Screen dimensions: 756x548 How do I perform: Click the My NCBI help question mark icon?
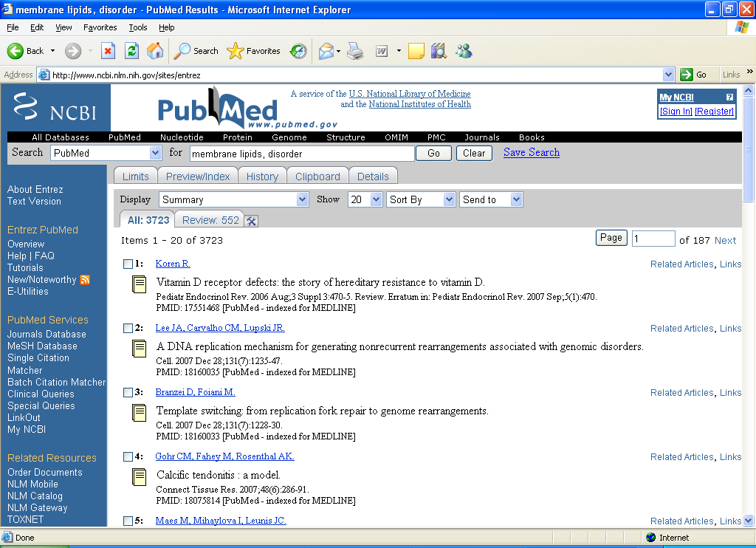(729, 97)
